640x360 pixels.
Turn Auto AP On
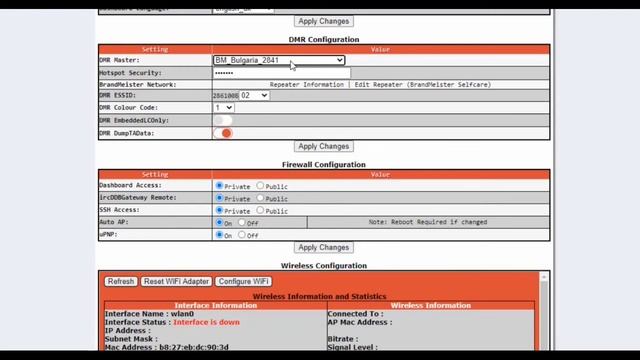[219, 222]
